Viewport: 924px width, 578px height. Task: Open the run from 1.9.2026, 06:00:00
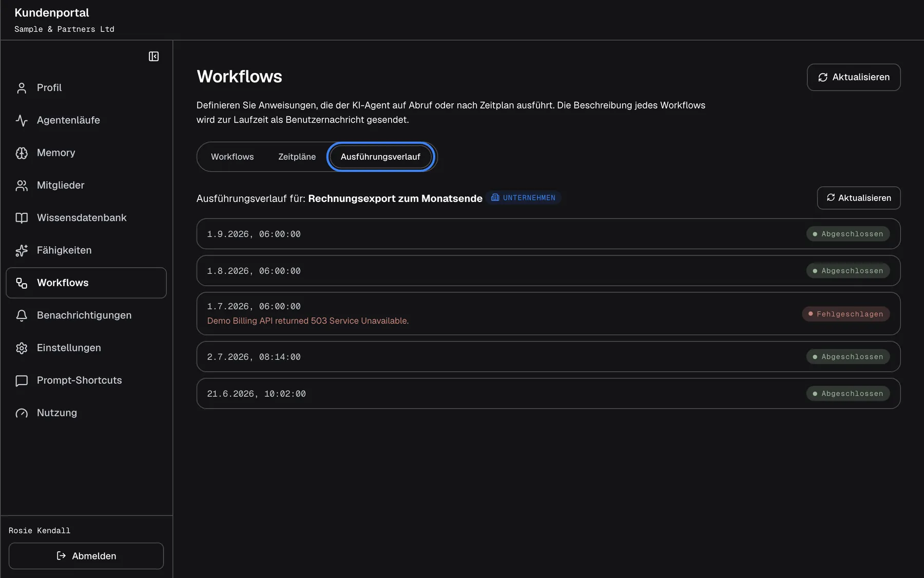point(548,234)
